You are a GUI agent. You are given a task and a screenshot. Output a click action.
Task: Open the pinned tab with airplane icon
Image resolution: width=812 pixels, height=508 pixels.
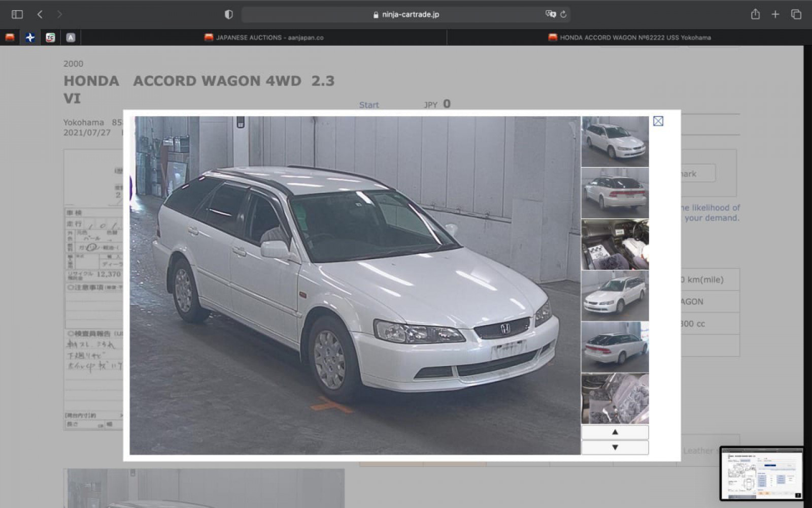30,37
